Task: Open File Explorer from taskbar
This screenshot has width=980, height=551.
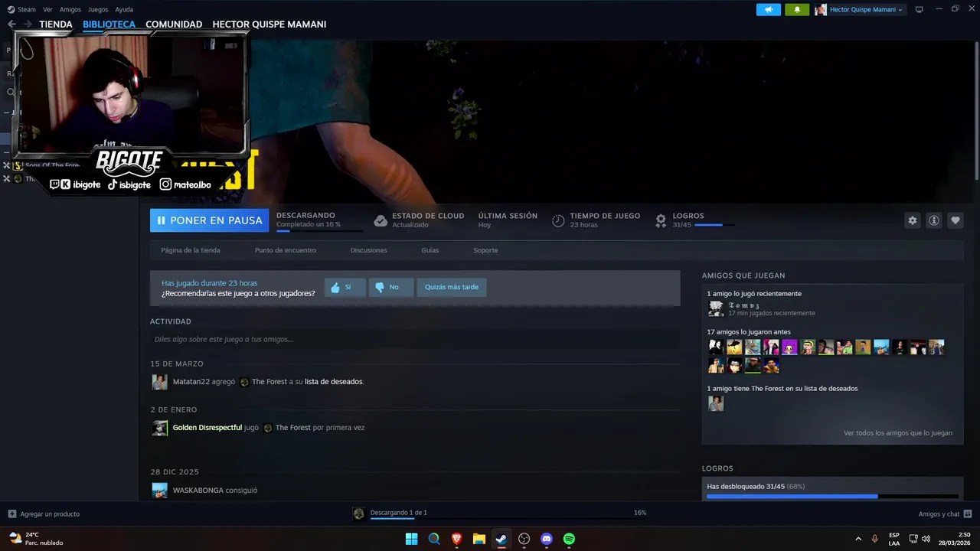Action: (x=479, y=539)
